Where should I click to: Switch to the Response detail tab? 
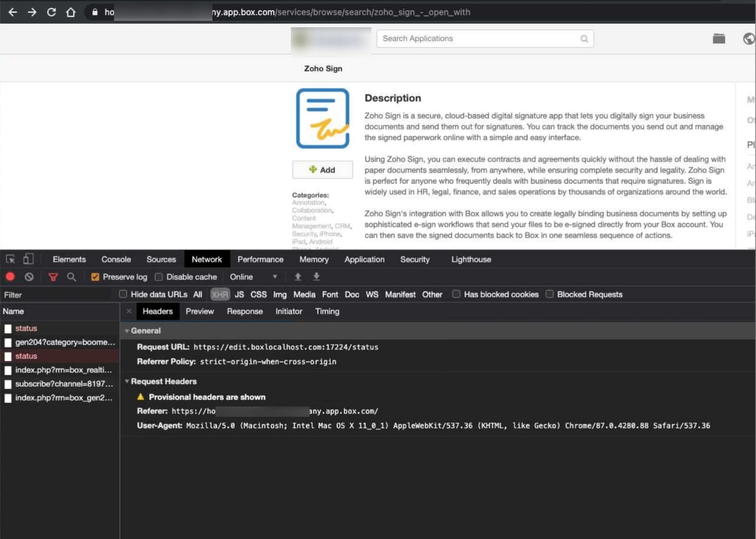(245, 311)
